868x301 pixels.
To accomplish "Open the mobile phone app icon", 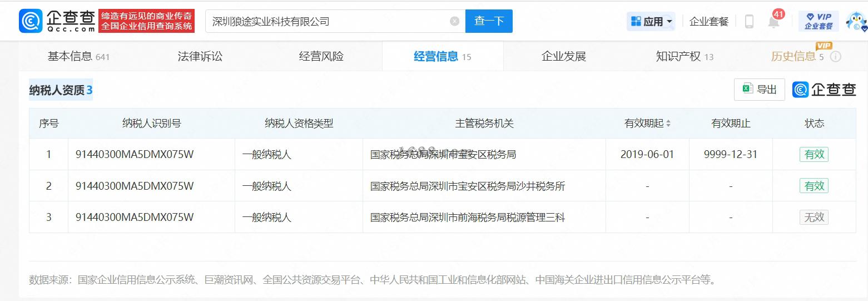I will click(x=749, y=22).
